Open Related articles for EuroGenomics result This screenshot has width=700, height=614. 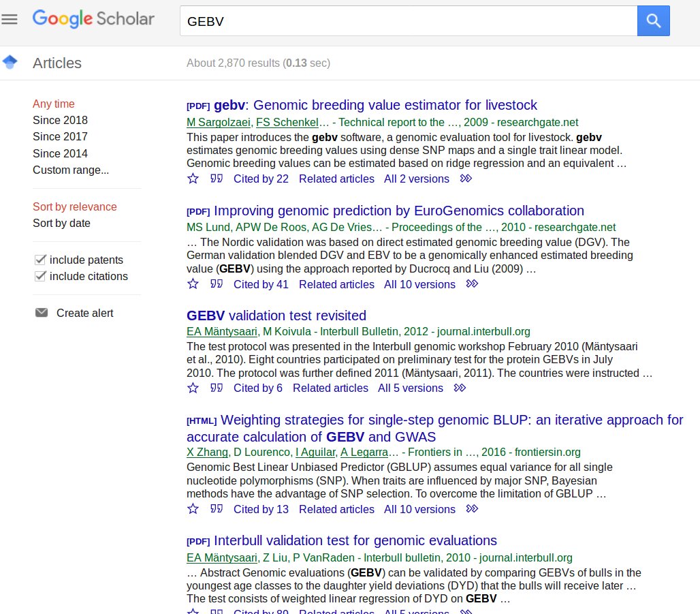(336, 284)
